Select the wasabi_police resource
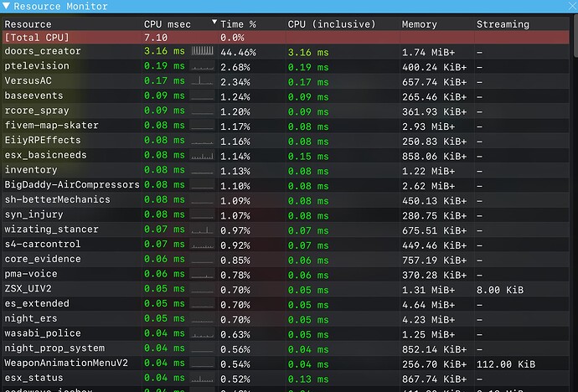 point(43,333)
